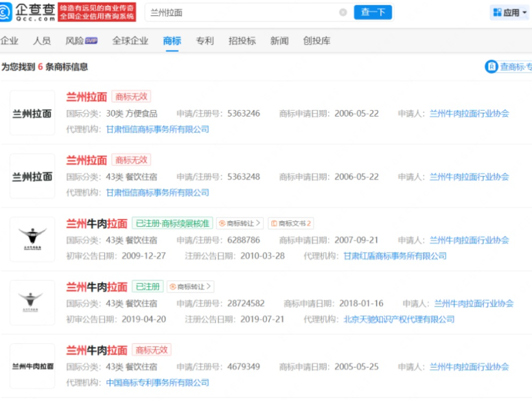Click the Qcc.com logo icon
The image size is (532, 401).
click(5, 12)
